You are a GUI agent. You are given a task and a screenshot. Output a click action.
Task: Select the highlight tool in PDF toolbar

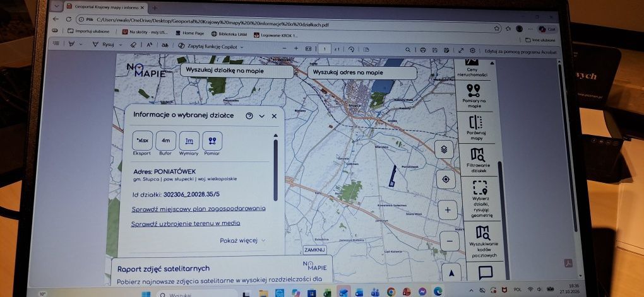[71, 44]
